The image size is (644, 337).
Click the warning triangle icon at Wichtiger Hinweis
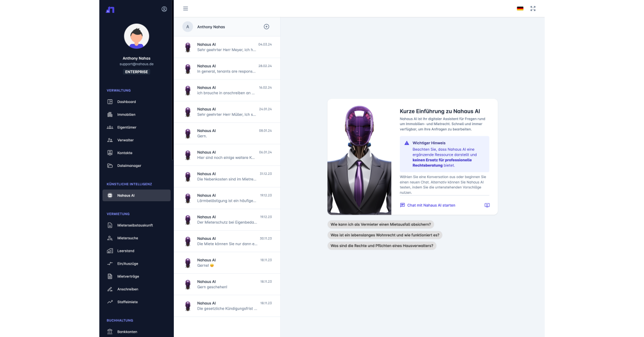(407, 143)
